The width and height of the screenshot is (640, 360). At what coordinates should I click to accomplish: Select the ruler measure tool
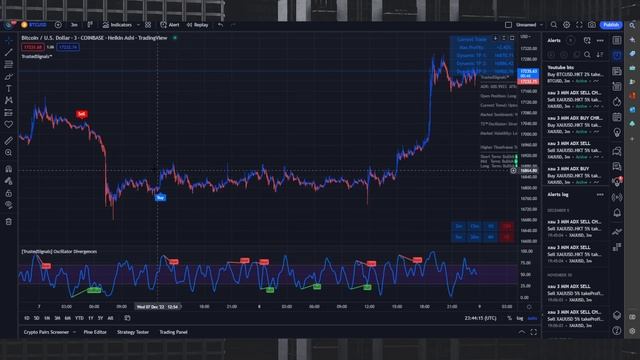9,141
